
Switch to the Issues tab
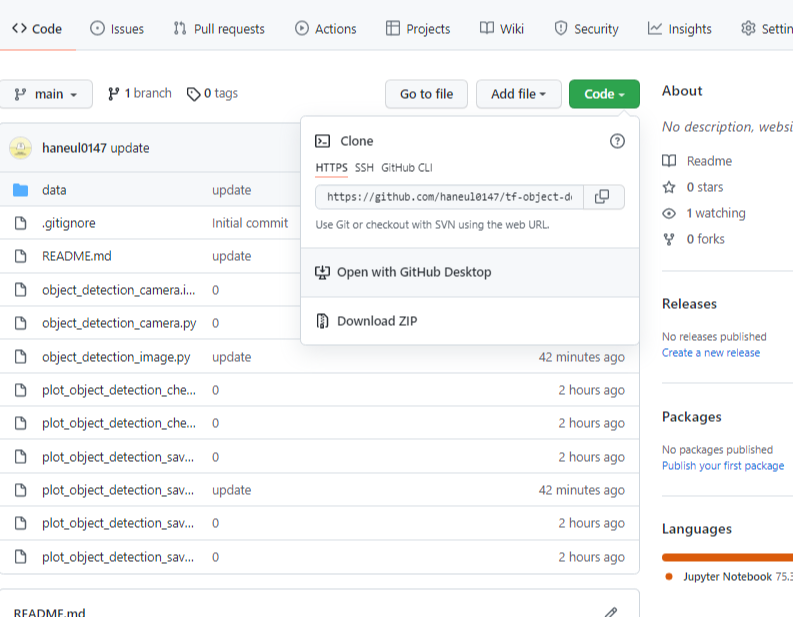pos(117,29)
